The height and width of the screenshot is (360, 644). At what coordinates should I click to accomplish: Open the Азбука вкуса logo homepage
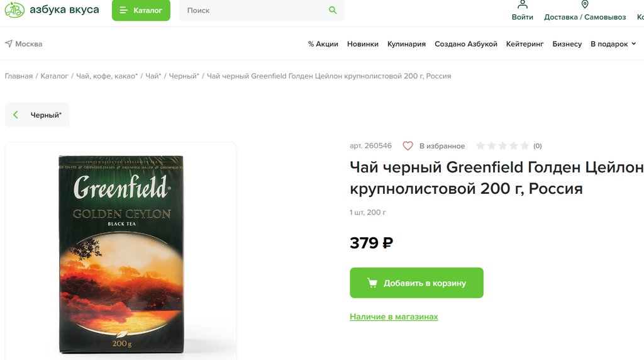click(x=52, y=10)
